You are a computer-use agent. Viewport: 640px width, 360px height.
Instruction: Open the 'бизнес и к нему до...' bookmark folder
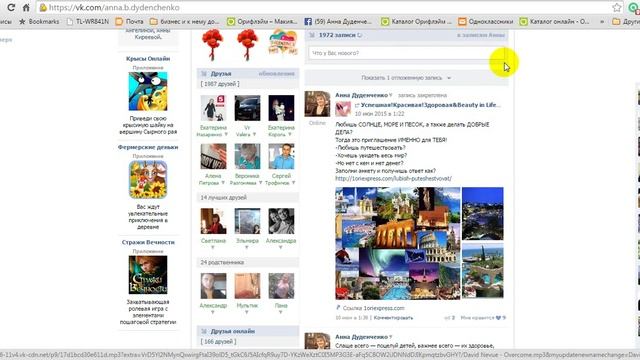[x=184, y=21]
